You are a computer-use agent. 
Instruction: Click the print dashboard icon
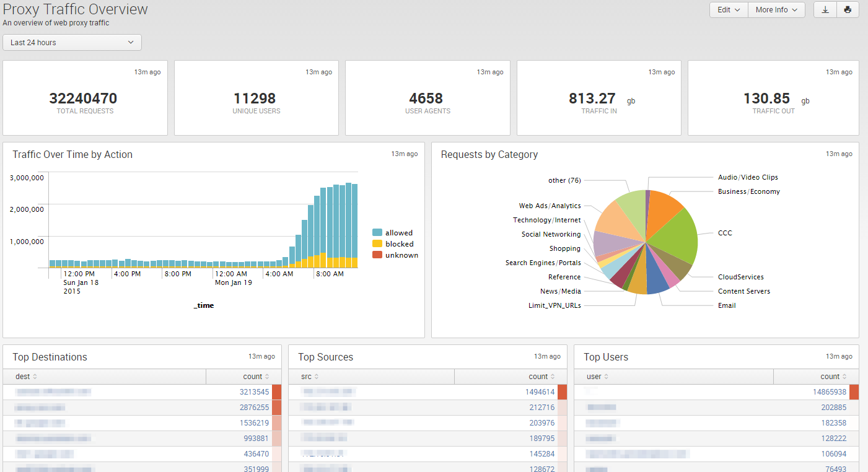click(848, 10)
